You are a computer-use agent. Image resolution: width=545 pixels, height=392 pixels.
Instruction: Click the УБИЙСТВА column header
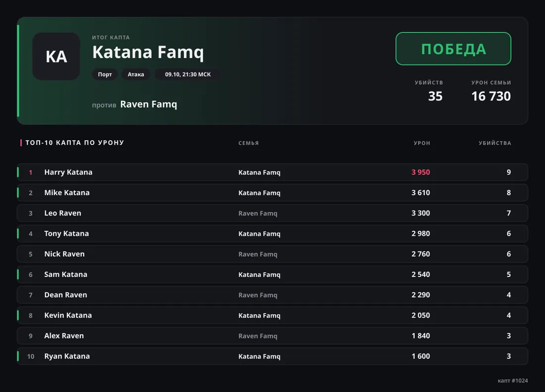tap(495, 143)
